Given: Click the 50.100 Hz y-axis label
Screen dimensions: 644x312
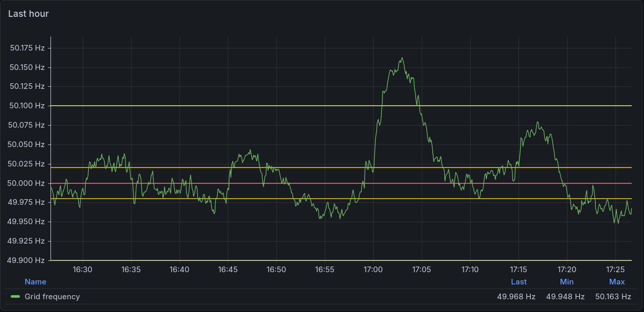Looking at the screenshot, I should click(x=27, y=106).
